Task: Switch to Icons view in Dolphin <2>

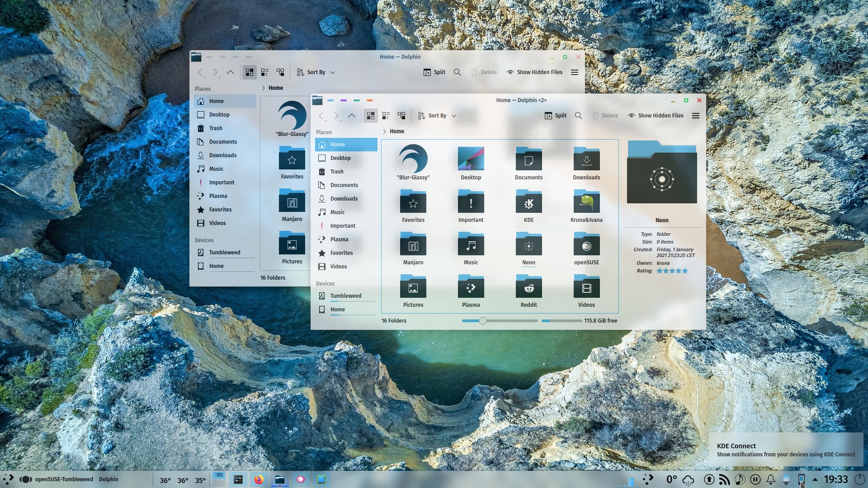Action: [x=371, y=116]
